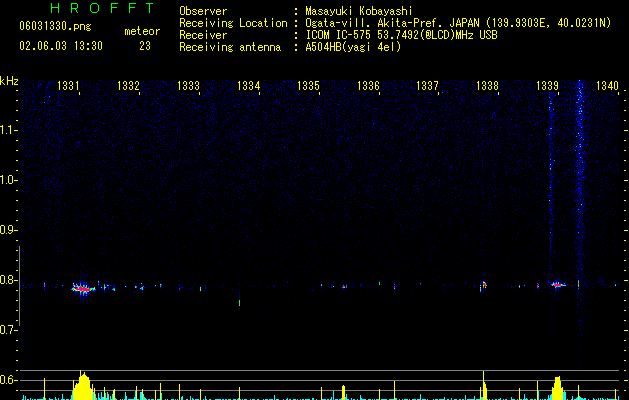Click the 1340 time axis marker
Screen dimensions: 629x400
607,85
